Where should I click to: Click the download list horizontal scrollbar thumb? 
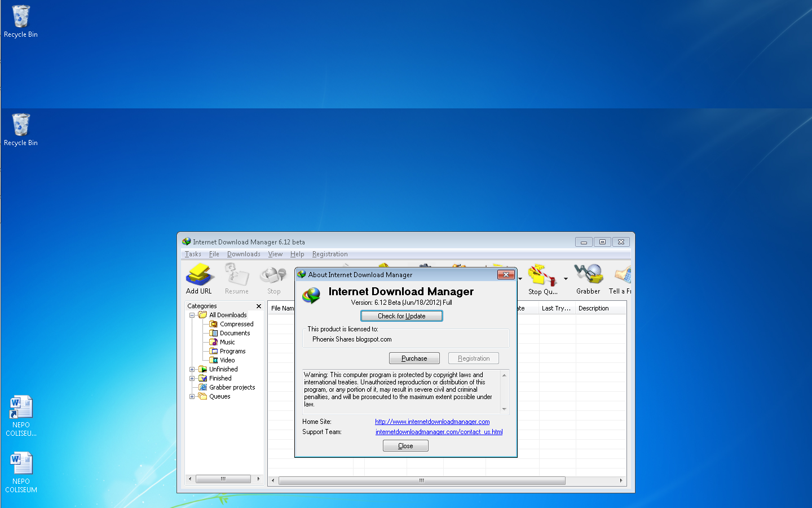click(422, 480)
